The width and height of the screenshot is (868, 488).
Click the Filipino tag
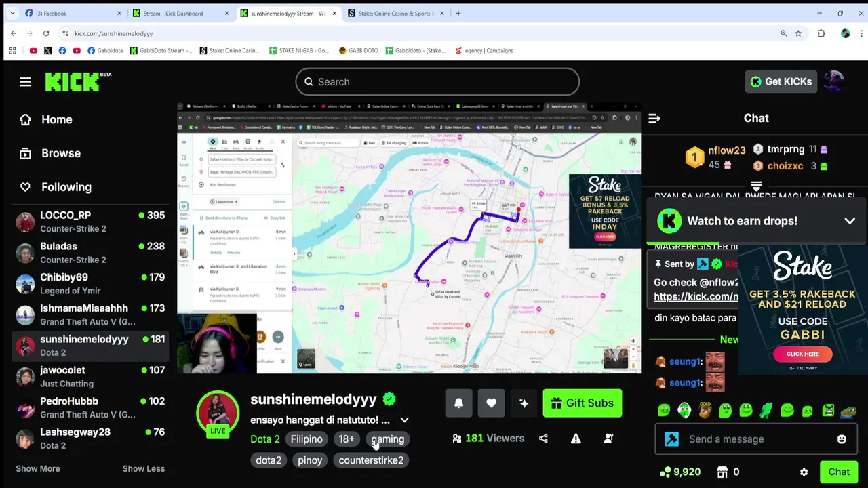click(x=307, y=439)
